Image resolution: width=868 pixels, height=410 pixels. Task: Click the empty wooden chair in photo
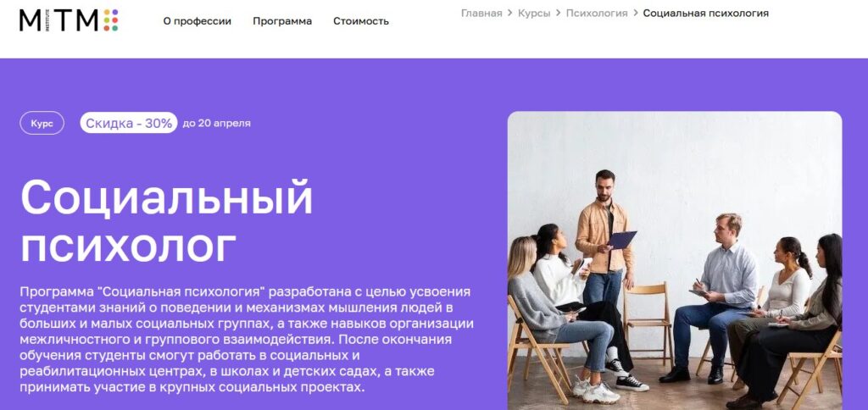[x=647, y=321]
